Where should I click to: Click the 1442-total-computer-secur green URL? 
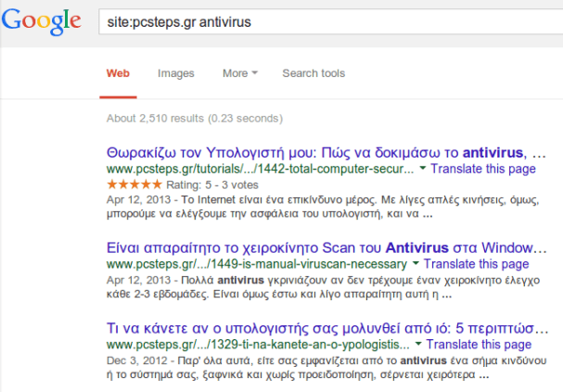click(261, 169)
